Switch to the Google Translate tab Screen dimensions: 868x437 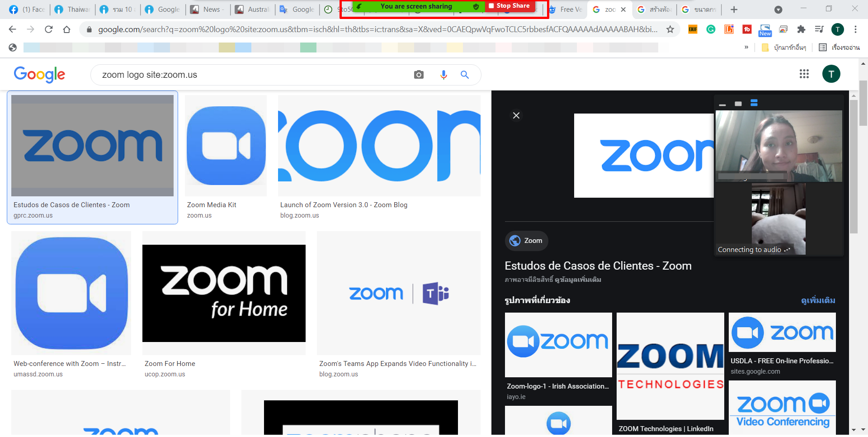point(297,9)
